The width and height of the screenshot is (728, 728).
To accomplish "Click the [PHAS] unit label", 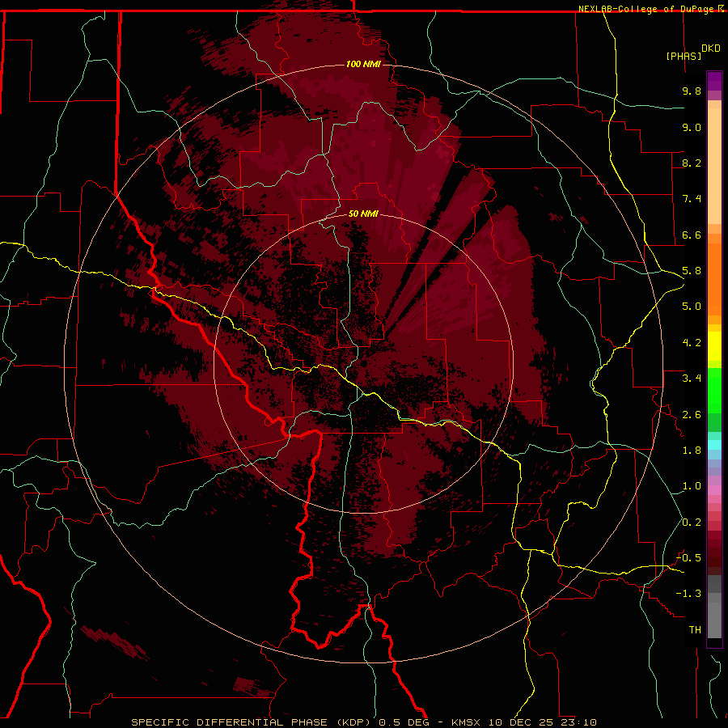I will click(684, 56).
